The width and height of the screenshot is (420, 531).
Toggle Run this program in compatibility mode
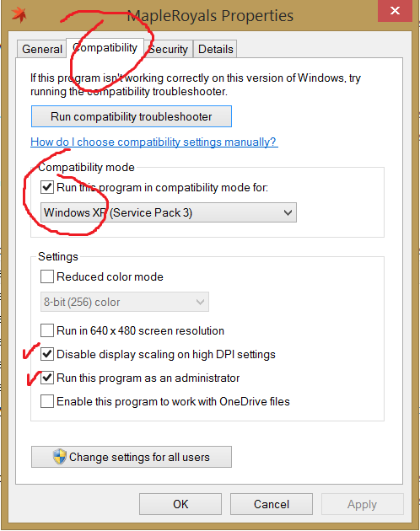(47, 187)
